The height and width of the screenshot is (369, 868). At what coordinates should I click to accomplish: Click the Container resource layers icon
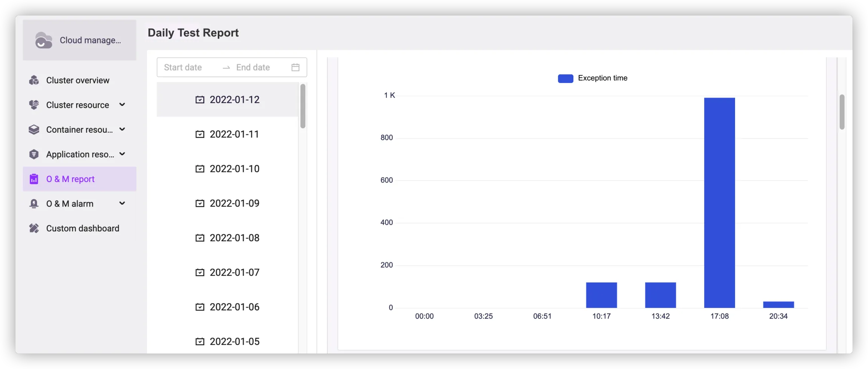(34, 130)
